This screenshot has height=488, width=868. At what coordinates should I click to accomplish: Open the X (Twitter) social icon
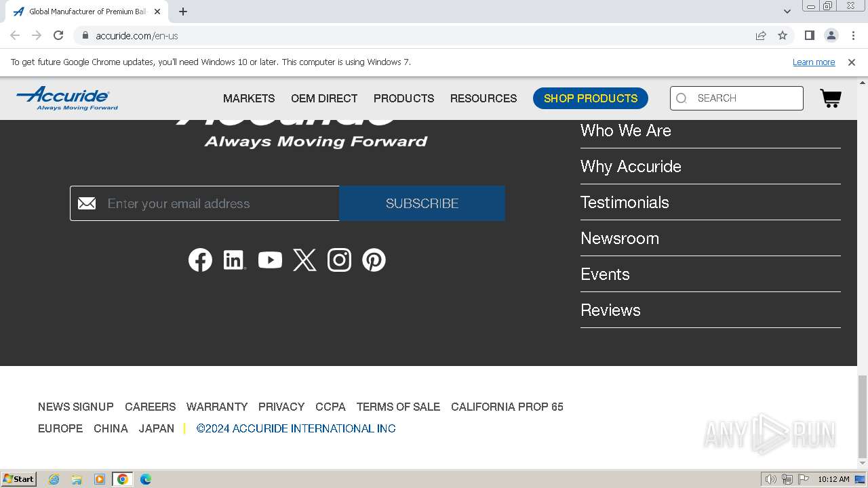pos(304,260)
